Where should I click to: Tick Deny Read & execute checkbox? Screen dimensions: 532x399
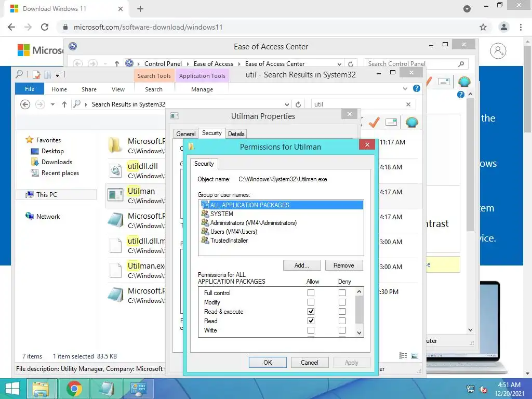(x=342, y=311)
